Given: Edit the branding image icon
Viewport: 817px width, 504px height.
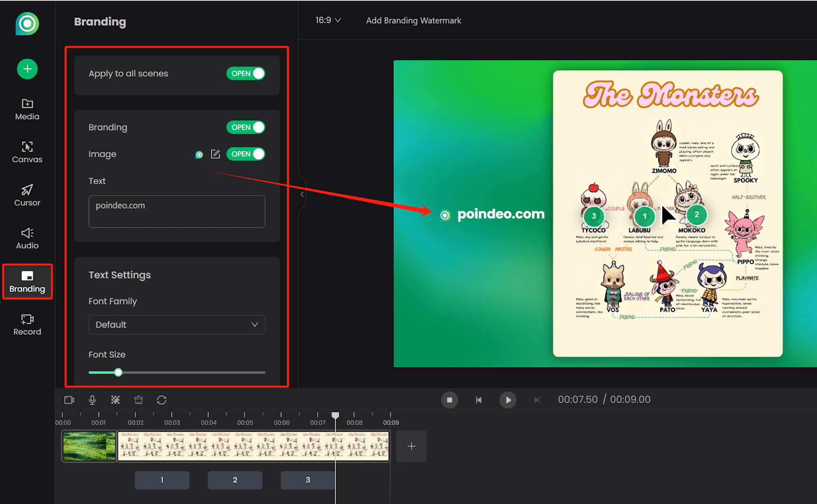Looking at the screenshot, I should click(215, 154).
